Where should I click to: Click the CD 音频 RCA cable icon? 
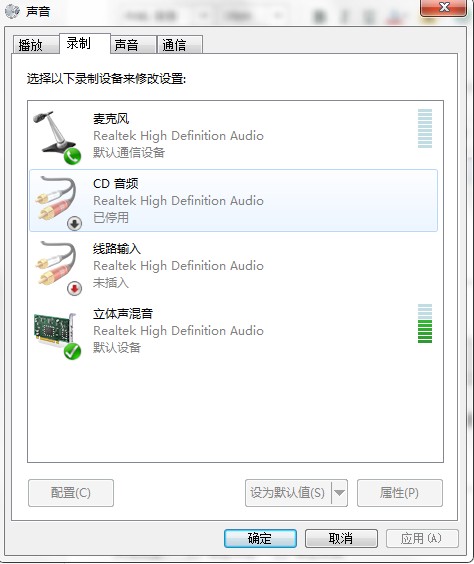coord(56,198)
